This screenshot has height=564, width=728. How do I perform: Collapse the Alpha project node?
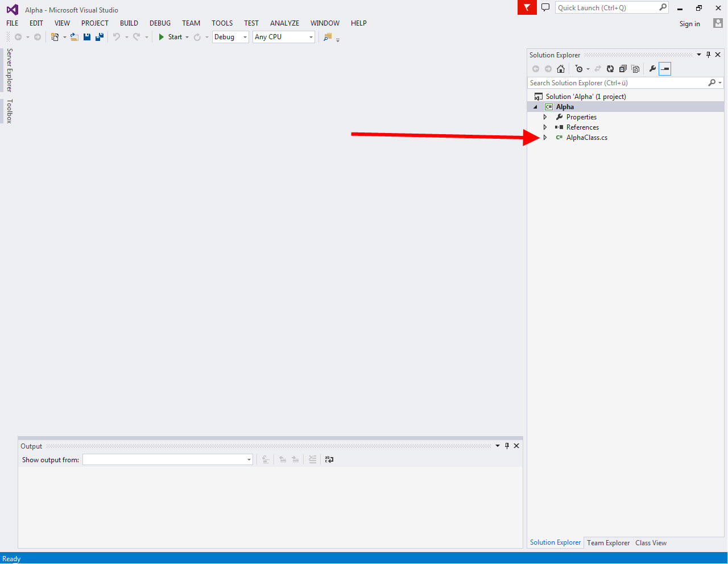(x=535, y=107)
